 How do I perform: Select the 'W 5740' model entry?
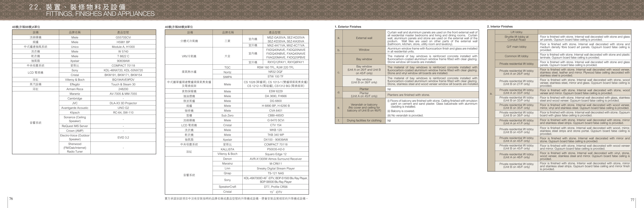(123, 52)
